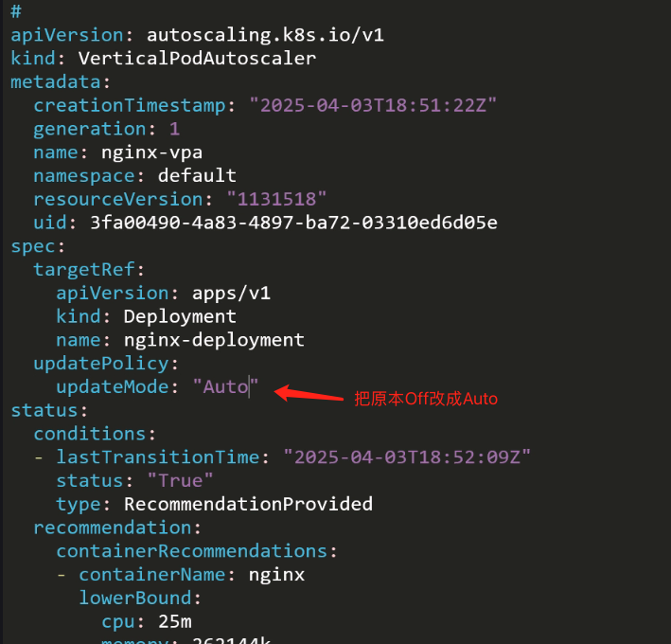
Task: Click the targetRef key
Action: click(x=89, y=270)
